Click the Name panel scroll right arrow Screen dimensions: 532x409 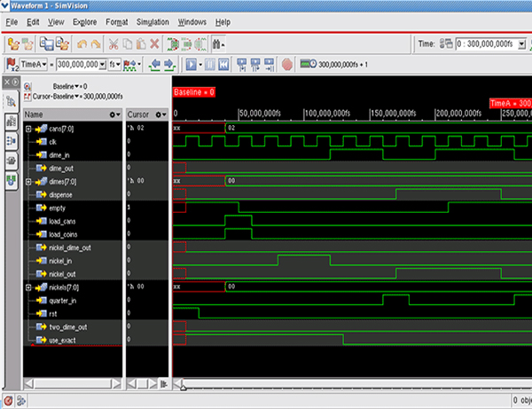tap(117, 384)
